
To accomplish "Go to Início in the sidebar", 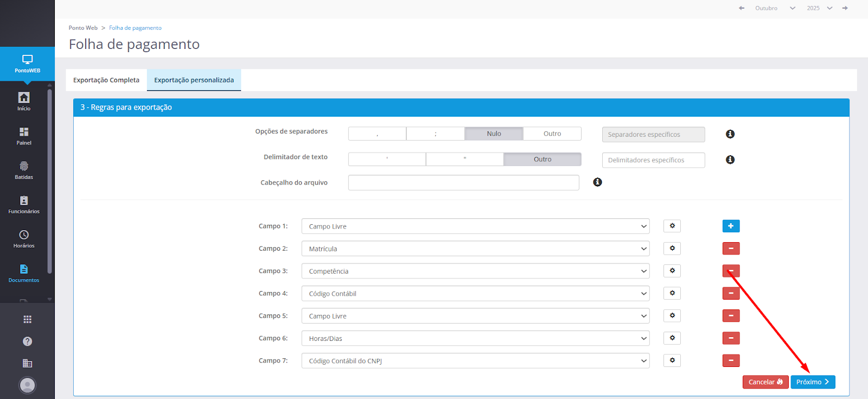I will click(x=24, y=102).
